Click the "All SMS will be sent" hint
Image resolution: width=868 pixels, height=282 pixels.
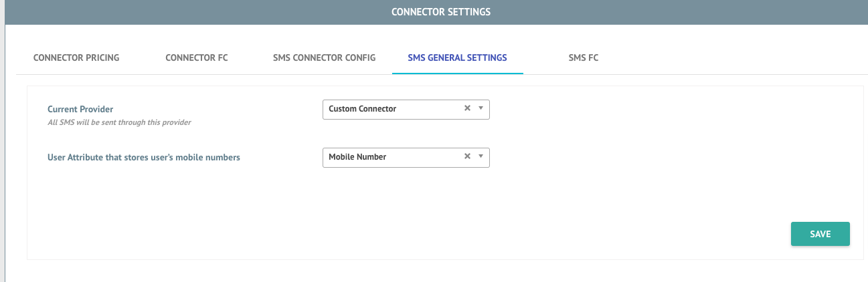tap(120, 122)
